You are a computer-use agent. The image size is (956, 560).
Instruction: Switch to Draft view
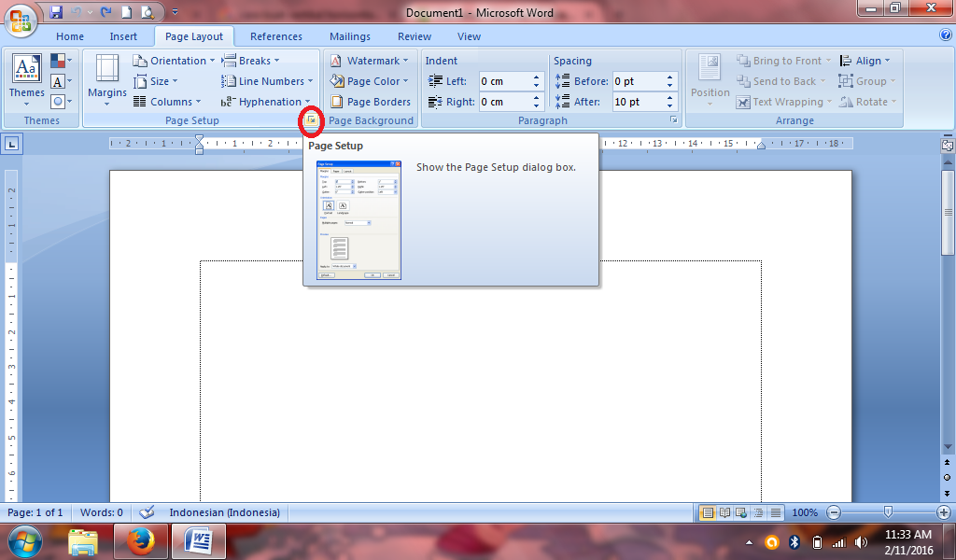776,512
